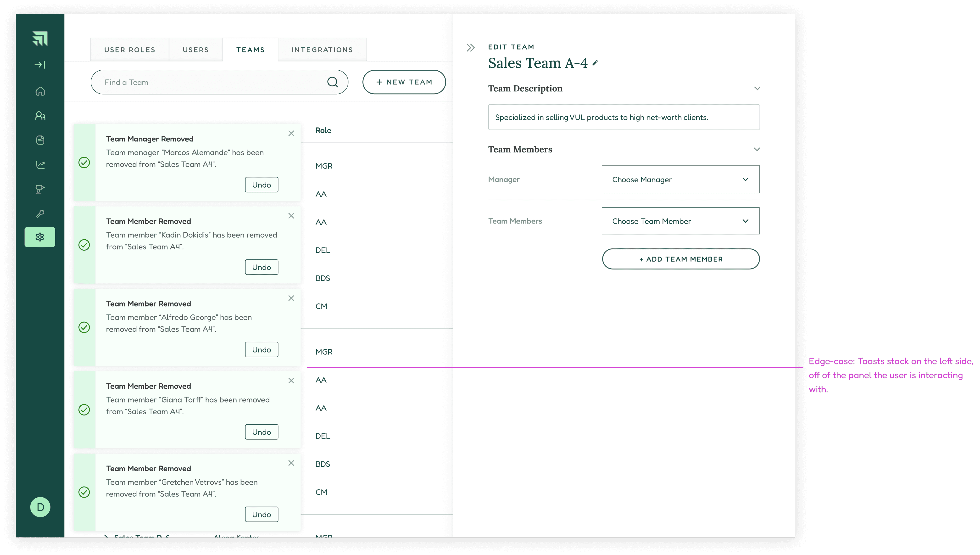
Task: Click the Add Team Member button
Action: pos(680,259)
